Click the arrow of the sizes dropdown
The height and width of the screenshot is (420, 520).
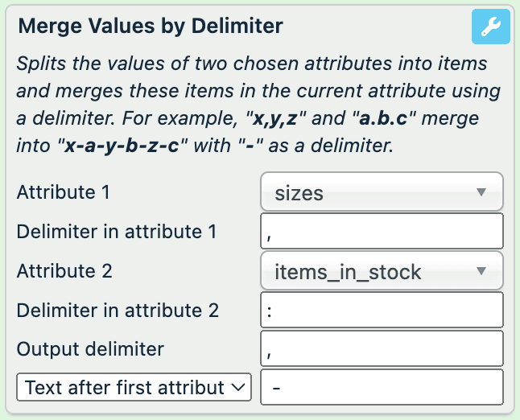coord(481,192)
